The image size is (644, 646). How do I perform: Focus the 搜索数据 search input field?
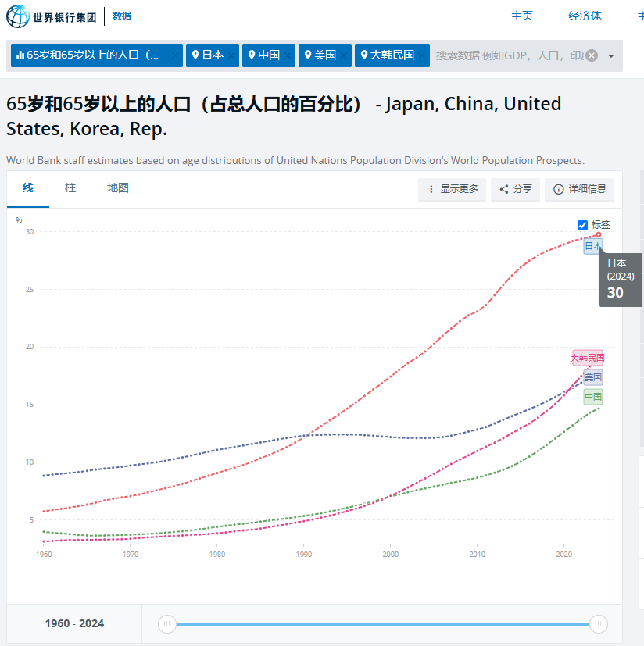click(x=508, y=55)
